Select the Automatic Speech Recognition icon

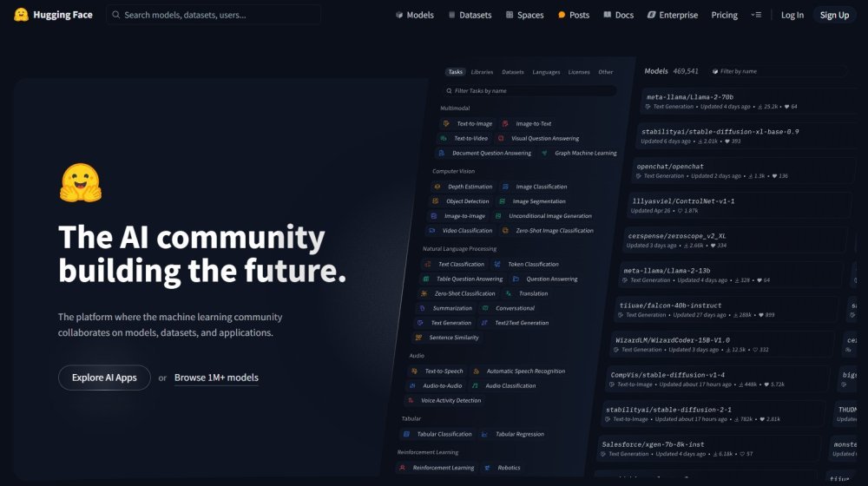(476, 371)
